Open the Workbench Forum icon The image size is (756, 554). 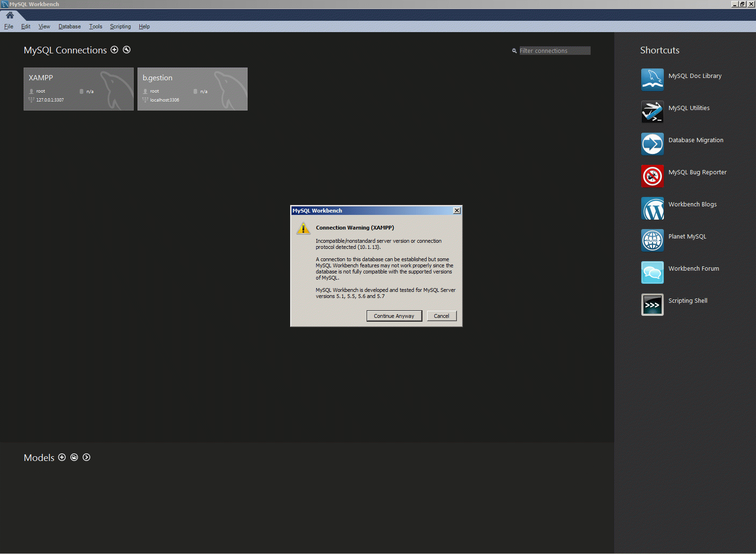coord(653,273)
